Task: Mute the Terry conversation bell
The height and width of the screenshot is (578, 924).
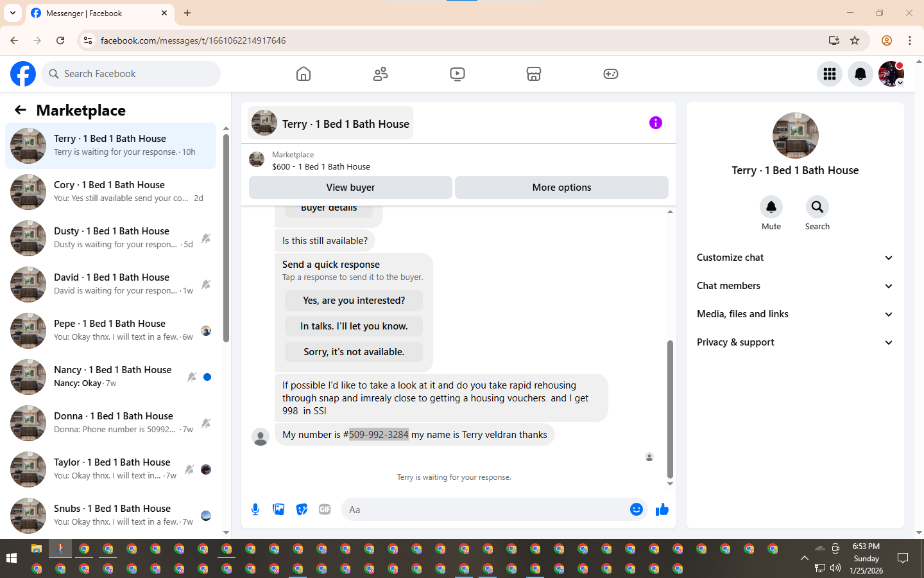Action: [771, 207]
